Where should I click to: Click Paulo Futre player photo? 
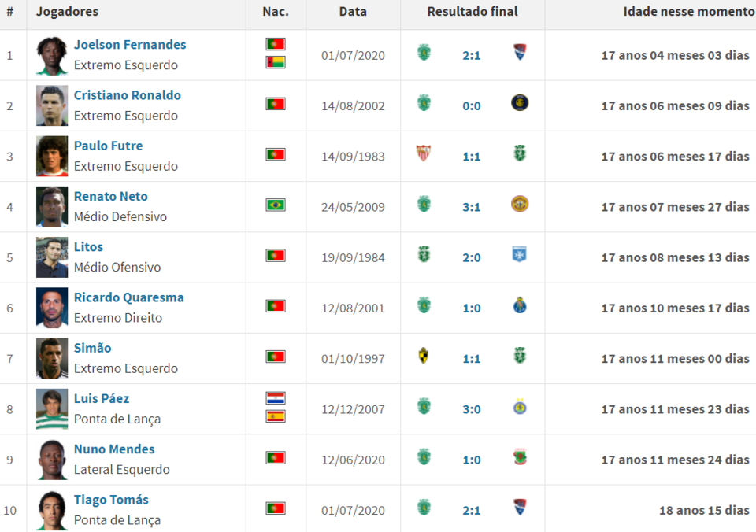pos(52,157)
